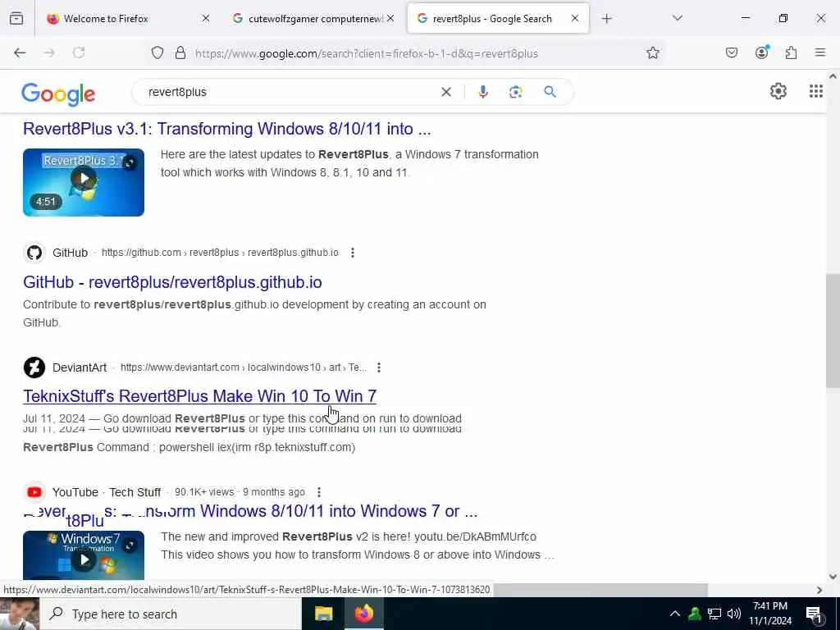The width and height of the screenshot is (840, 630).
Task: Start search by voice microphone
Action: [x=482, y=92]
